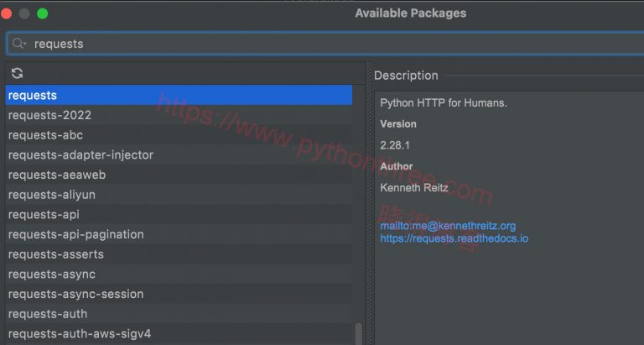Click the refresh packages list icon
644x345 pixels.
click(x=17, y=74)
